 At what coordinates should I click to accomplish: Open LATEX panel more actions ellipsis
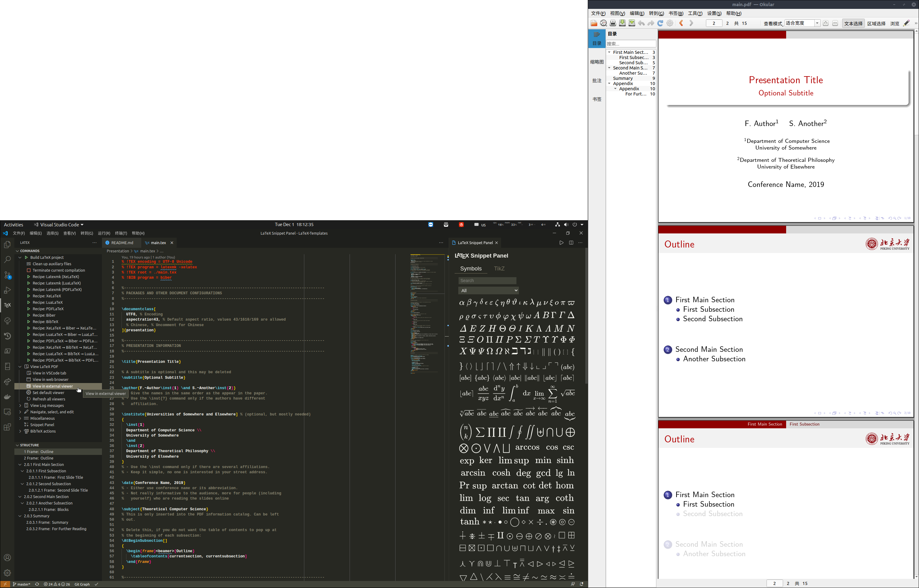[94, 243]
